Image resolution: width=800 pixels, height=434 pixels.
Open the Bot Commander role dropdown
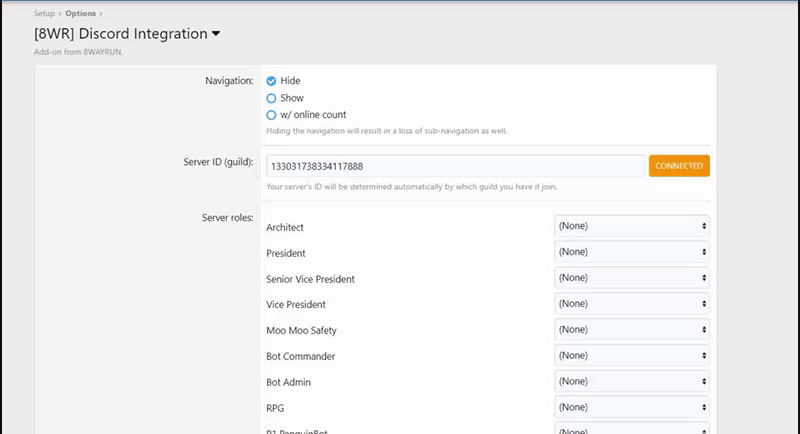tap(632, 355)
